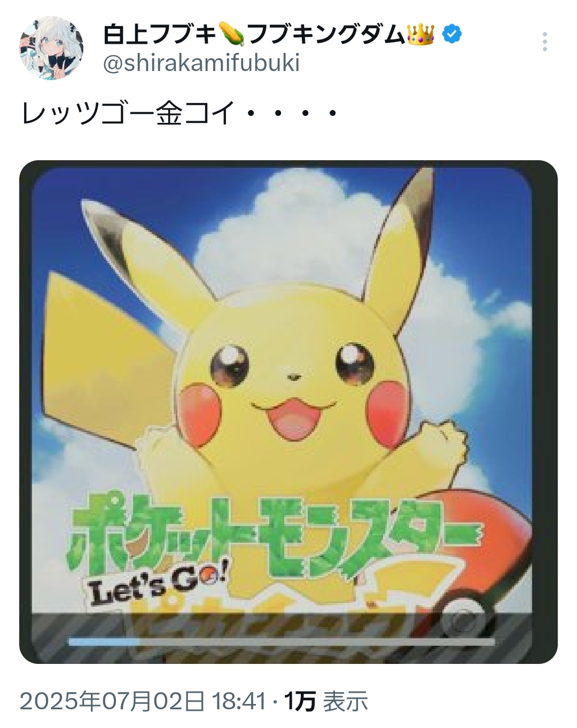
Task: Click the crown emoji after フブキングダム
Action: point(421,35)
